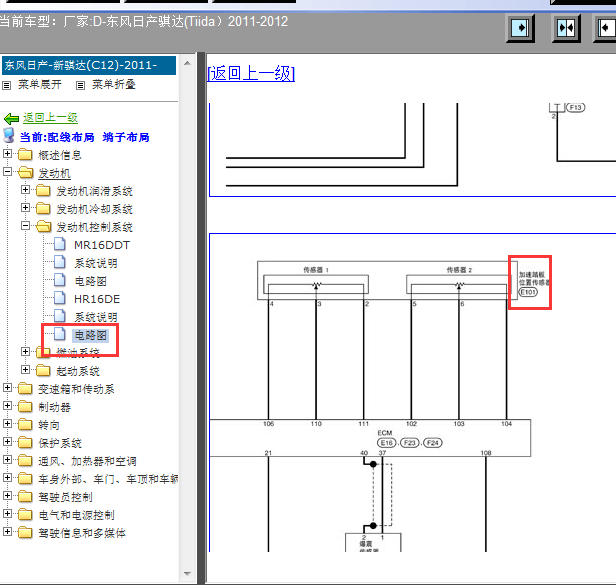Click the MR16DDT document icon
This screenshot has width=616, height=585.
60,244
